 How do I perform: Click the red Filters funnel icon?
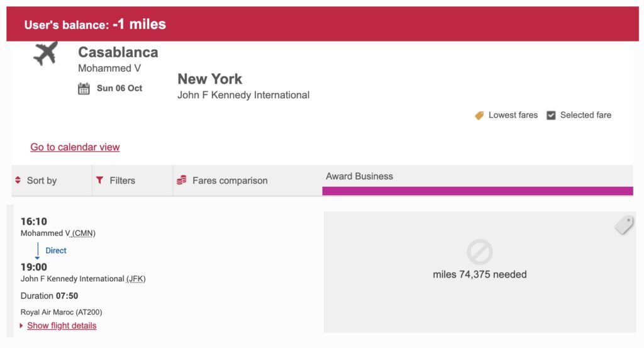(99, 181)
